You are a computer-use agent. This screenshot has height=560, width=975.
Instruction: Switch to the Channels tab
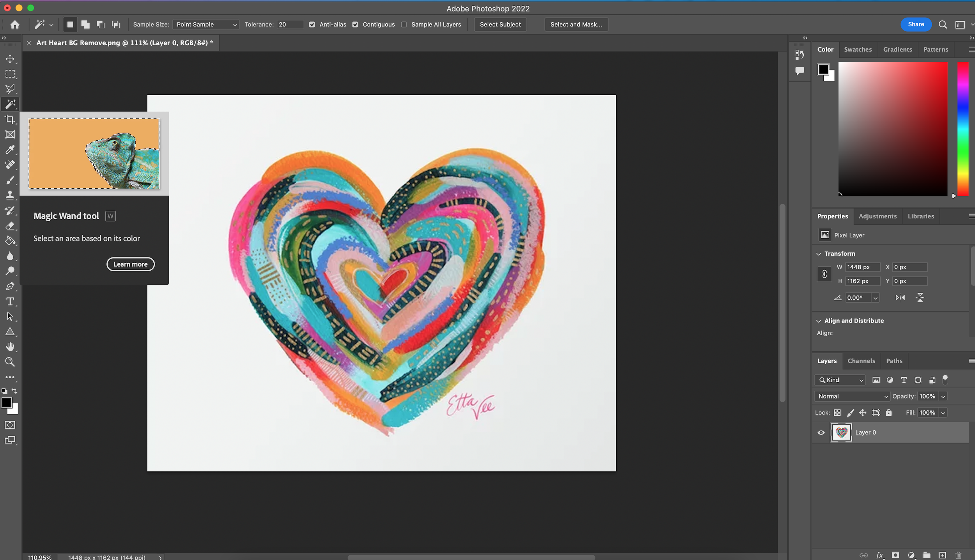coord(861,361)
